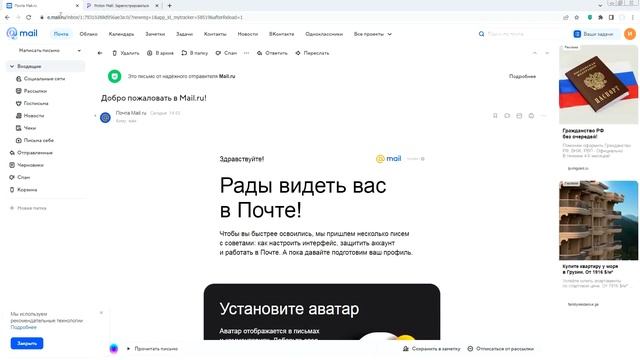Viewport: 640px width, 360px height.
Task: Click the printer icon in message header
Action: click(531, 116)
